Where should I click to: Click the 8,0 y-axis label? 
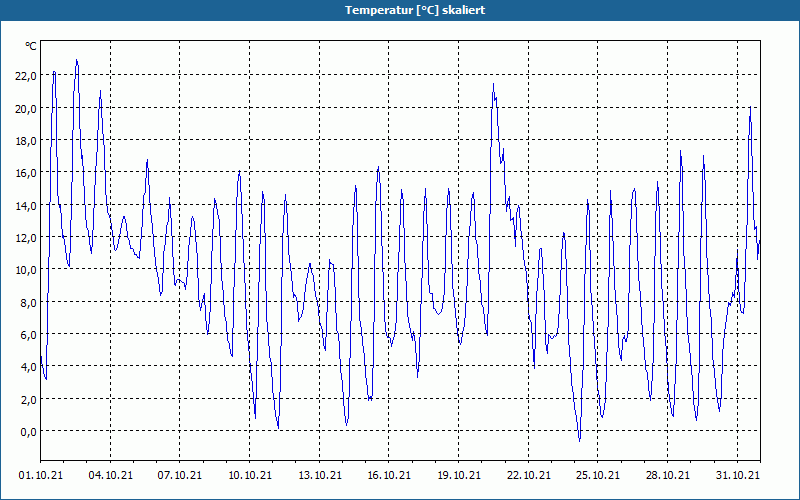(x=28, y=302)
